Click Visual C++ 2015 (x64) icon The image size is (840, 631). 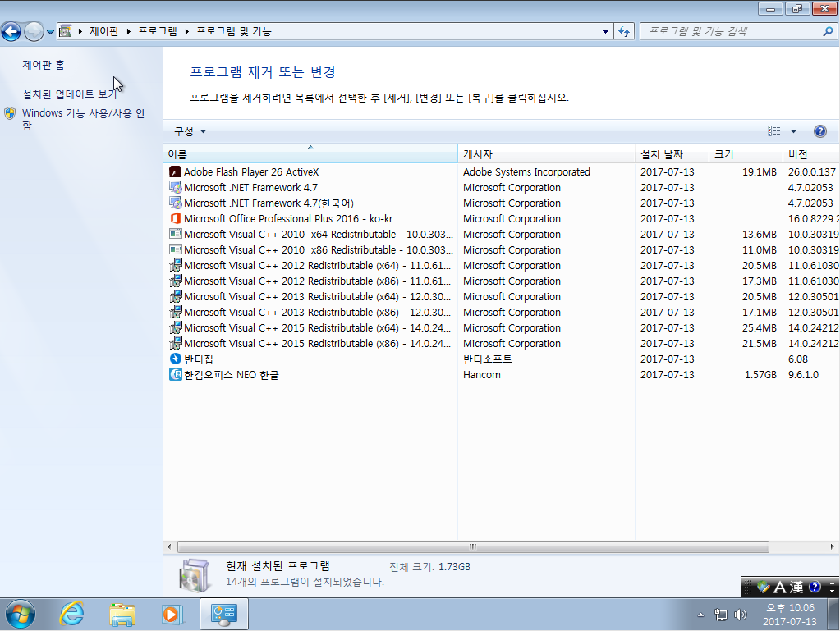(x=175, y=327)
